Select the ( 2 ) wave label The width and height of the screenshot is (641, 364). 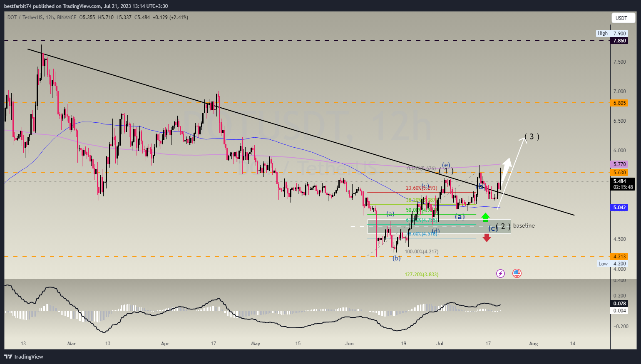tap(503, 226)
